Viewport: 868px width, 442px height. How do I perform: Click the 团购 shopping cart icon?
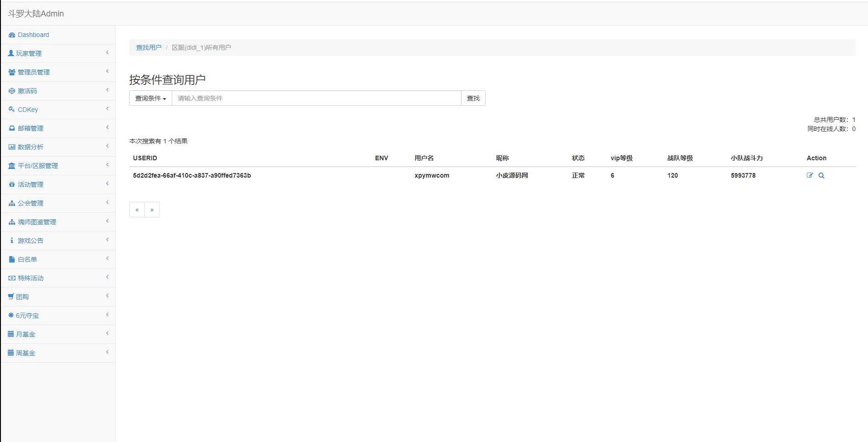pos(11,297)
